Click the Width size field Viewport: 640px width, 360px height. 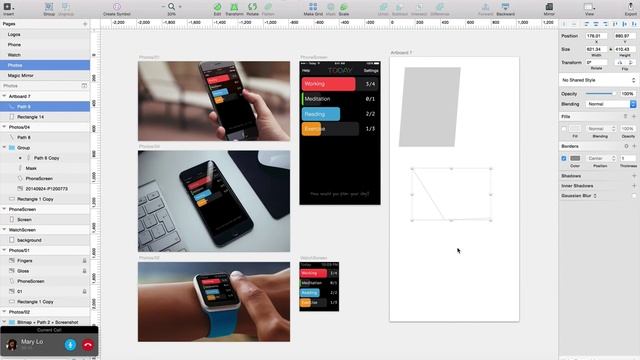click(x=596, y=49)
